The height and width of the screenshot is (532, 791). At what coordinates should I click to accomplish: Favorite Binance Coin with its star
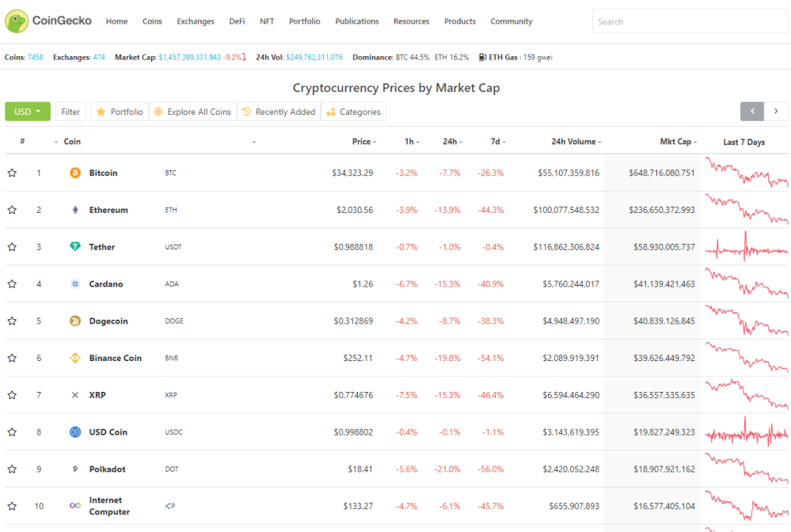point(12,358)
